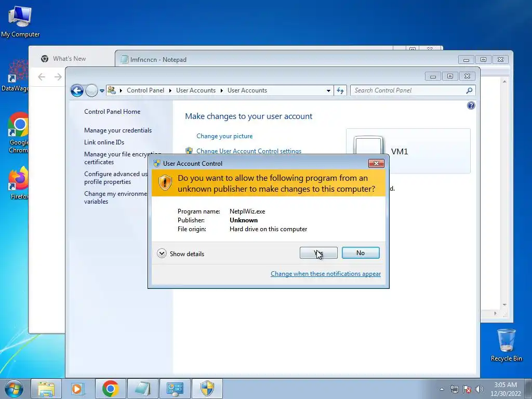Viewport: 532px width, 399px height.
Task: Click Notepad vertical scrollbar up arrow
Action: (x=504, y=82)
